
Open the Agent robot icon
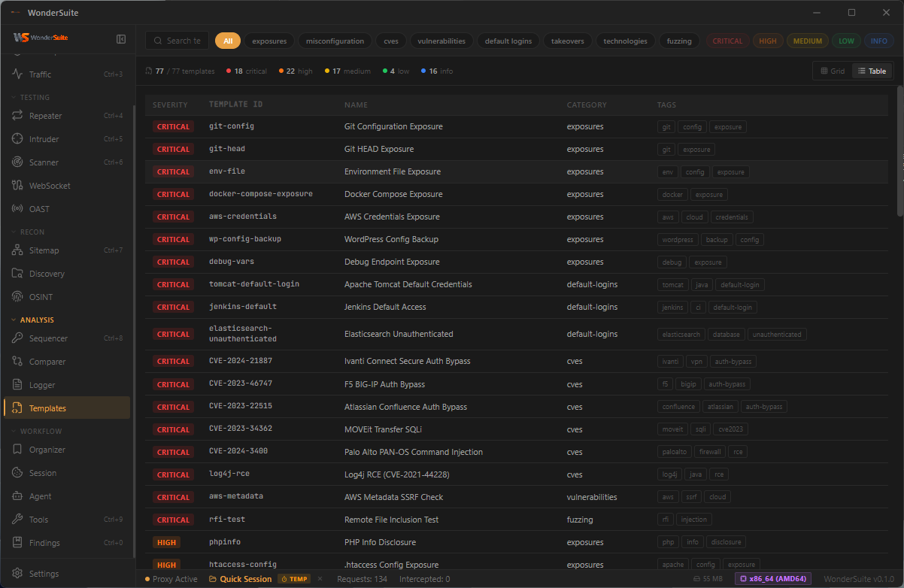point(17,496)
